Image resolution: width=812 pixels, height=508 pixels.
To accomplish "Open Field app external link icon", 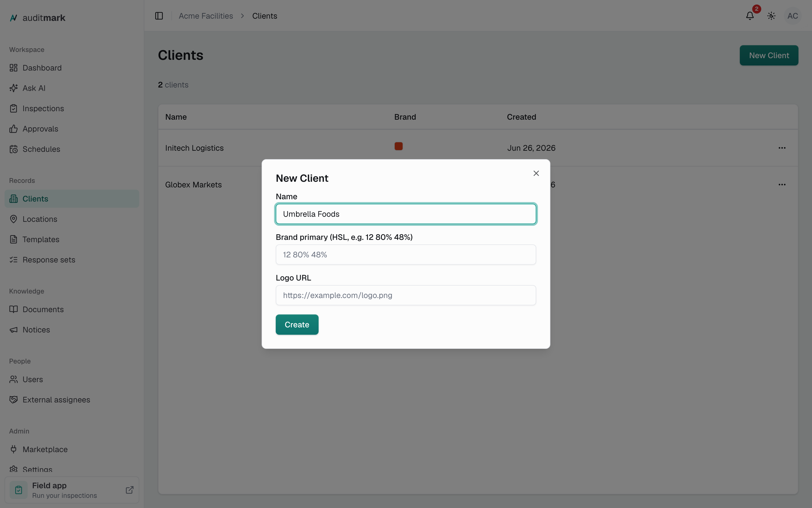I will coord(129,490).
